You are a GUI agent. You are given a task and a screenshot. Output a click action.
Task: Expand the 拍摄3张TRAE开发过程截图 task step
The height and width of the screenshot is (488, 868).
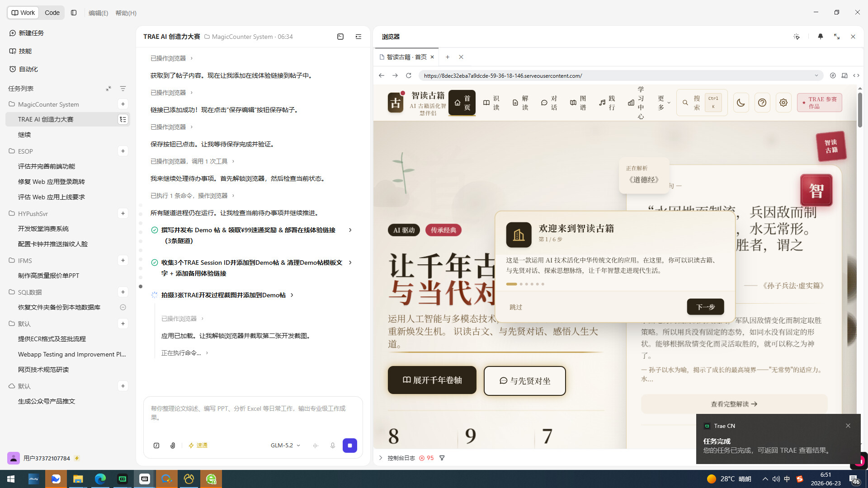[x=292, y=295]
